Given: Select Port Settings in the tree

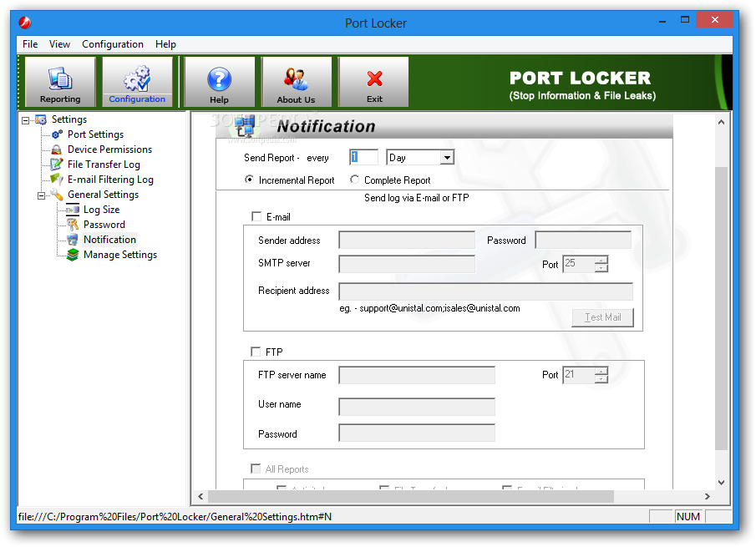Looking at the screenshot, I should [x=95, y=134].
